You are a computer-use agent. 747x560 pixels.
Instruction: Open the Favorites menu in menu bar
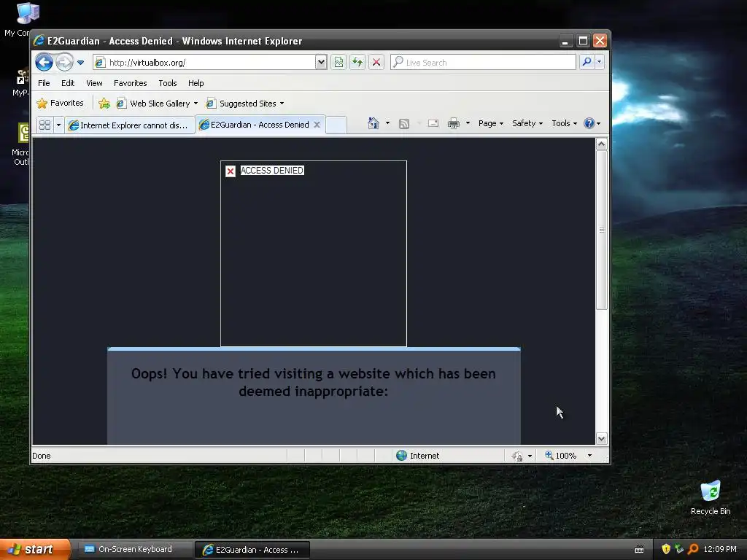pos(130,83)
